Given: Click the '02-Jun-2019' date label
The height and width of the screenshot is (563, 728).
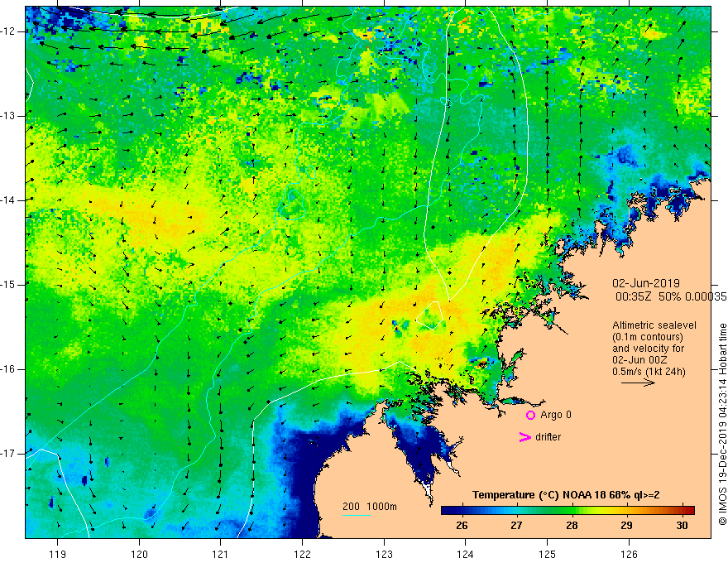Looking at the screenshot, I should tap(646, 283).
